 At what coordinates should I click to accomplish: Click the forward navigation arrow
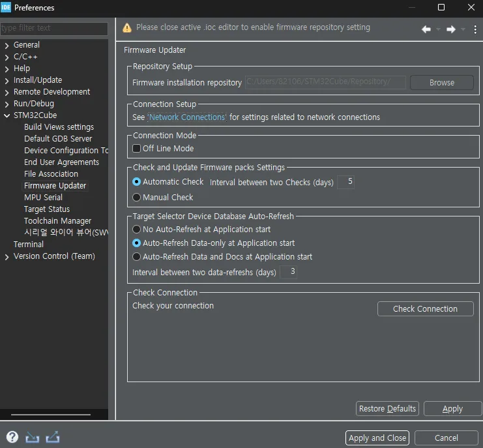pos(450,29)
